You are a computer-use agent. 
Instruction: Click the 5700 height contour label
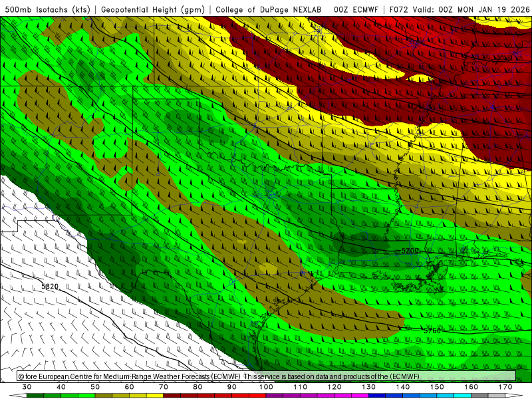click(410, 251)
